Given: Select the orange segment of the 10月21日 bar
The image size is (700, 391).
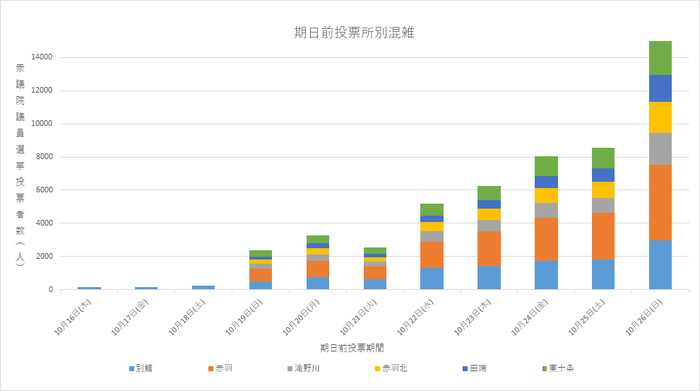Looking at the screenshot, I should point(375,273).
